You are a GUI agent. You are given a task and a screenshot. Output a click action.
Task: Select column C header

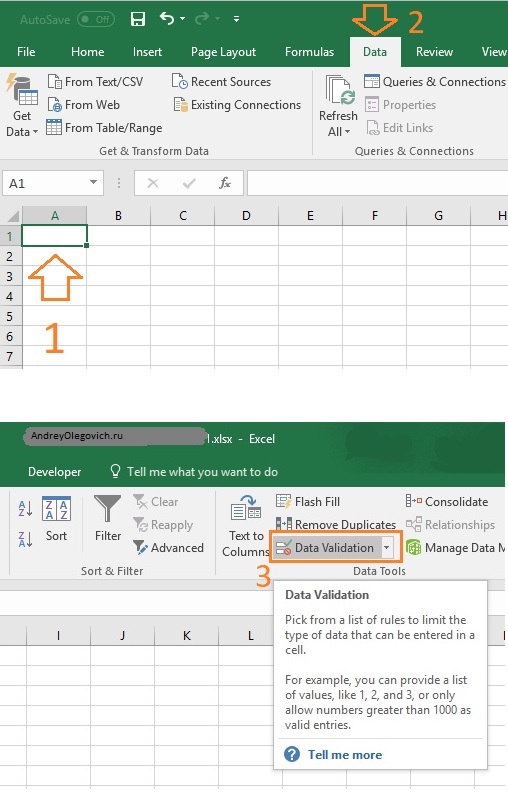coord(183,216)
